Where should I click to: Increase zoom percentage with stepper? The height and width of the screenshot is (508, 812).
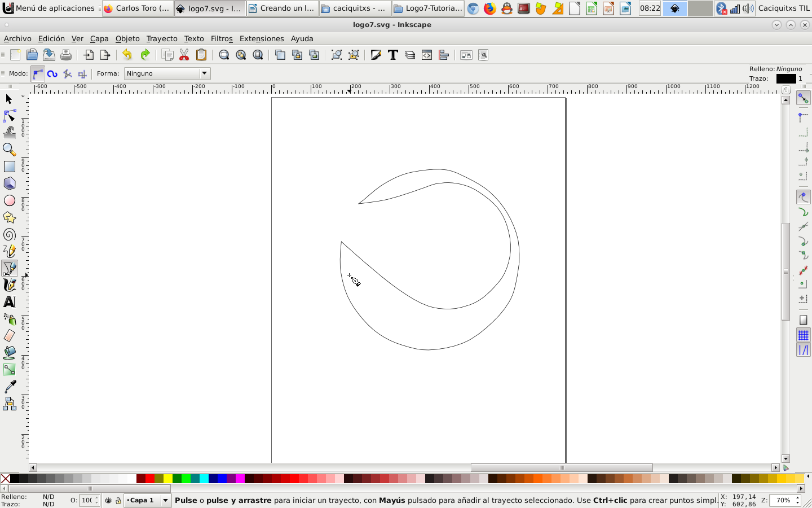pyautogui.click(x=797, y=498)
